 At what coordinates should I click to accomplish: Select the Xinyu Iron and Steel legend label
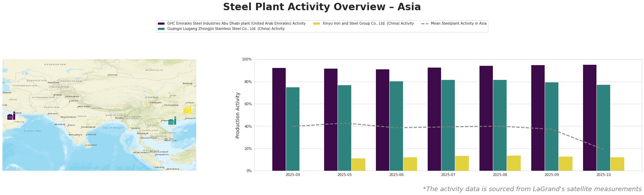368,24
